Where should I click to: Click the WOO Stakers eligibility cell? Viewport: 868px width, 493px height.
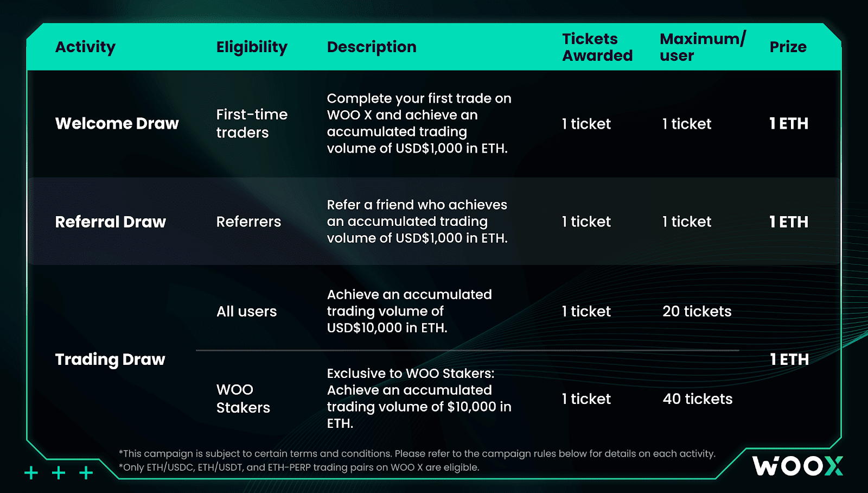(x=243, y=399)
